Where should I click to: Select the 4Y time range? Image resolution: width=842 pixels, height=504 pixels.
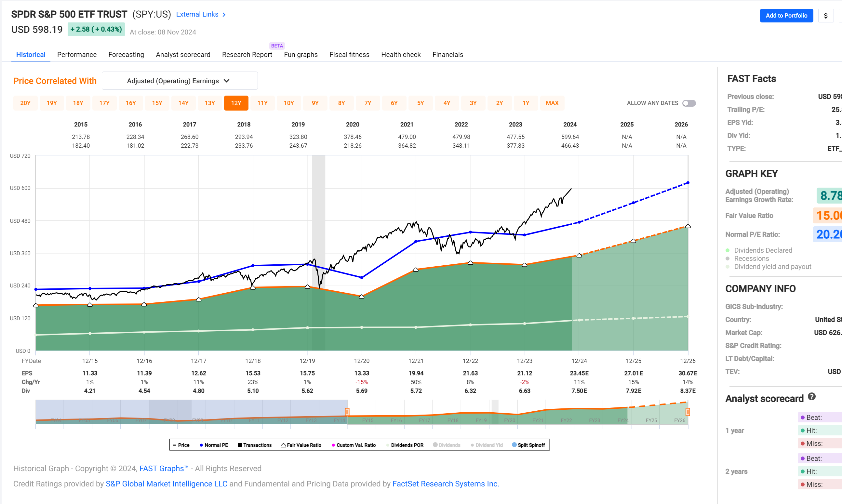point(447,103)
